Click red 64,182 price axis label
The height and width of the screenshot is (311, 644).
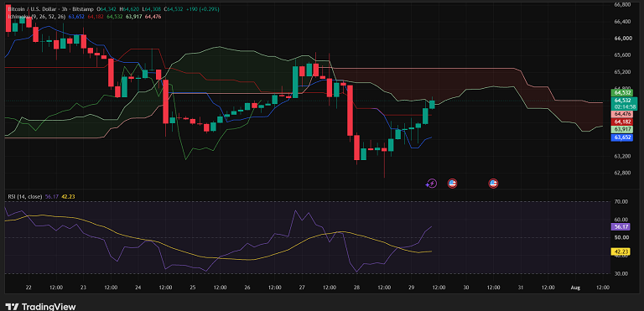622,122
